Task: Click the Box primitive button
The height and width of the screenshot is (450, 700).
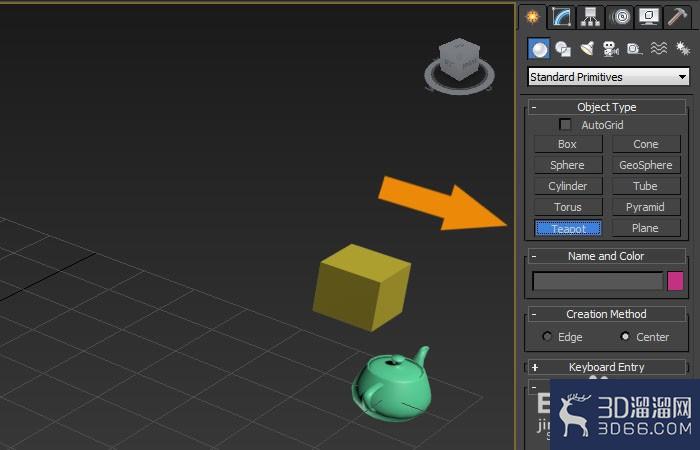Action: [568, 144]
